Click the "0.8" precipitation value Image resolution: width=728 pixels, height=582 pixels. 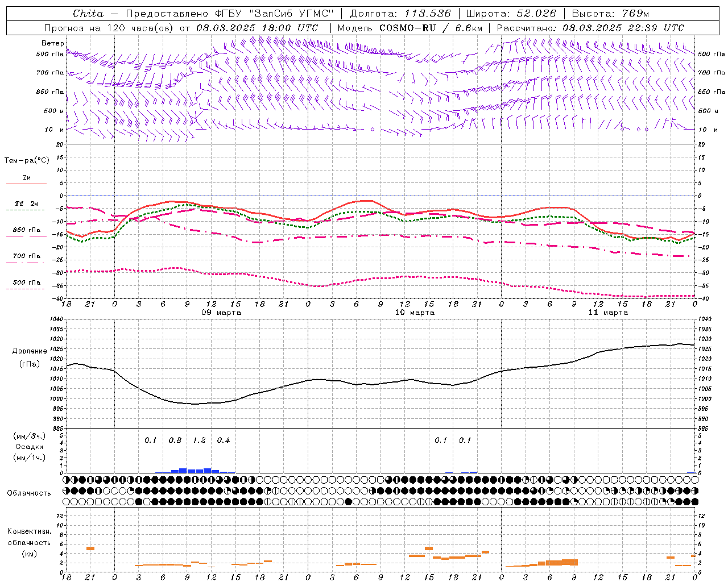[x=175, y=440]
